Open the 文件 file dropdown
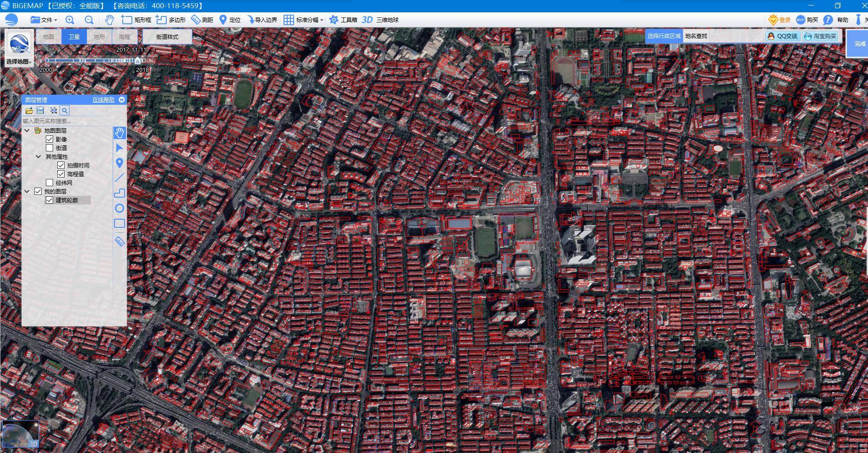The image size is (868, 453). pos(44,20)
